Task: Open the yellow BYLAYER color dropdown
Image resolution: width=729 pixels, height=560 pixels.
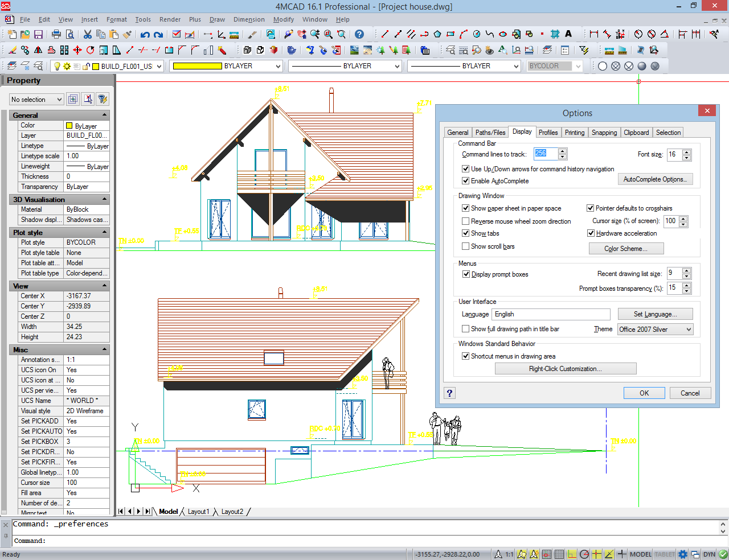Action: (227, 66)
